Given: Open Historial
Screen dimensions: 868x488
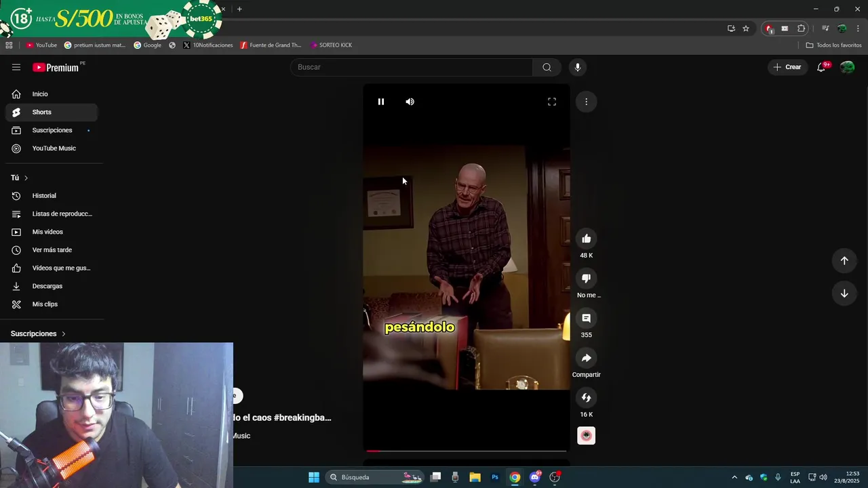Looking at the screenshot, I should [x=52, y=196].
